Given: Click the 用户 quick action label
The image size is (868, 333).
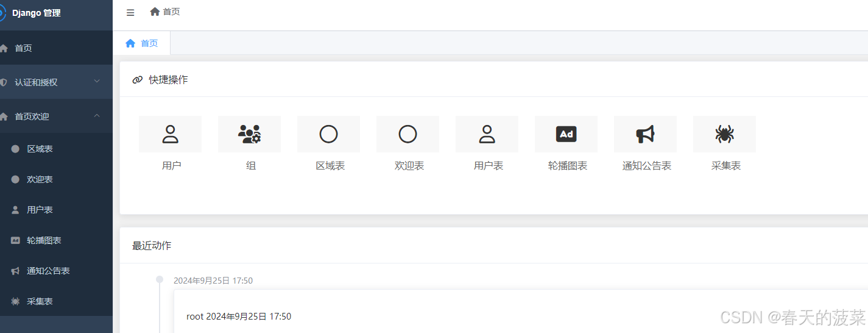Looking at the screenshot, I should [172, 166].
